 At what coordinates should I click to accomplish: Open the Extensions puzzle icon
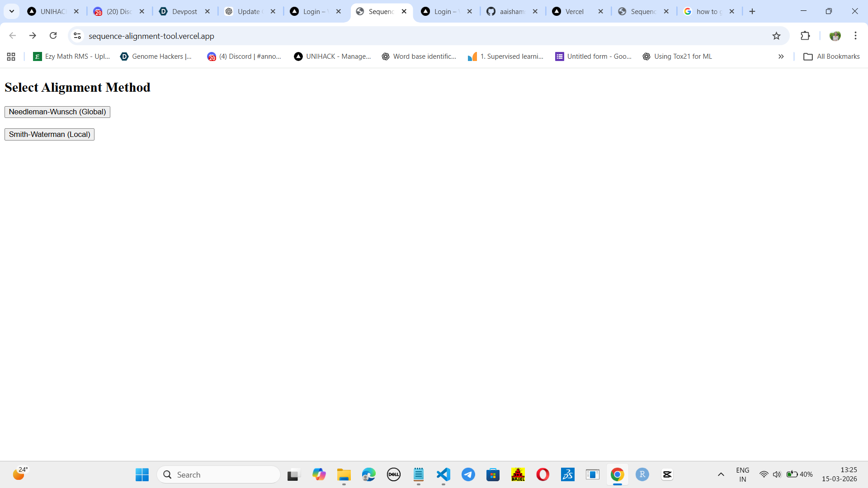click(x=805, y=36)
